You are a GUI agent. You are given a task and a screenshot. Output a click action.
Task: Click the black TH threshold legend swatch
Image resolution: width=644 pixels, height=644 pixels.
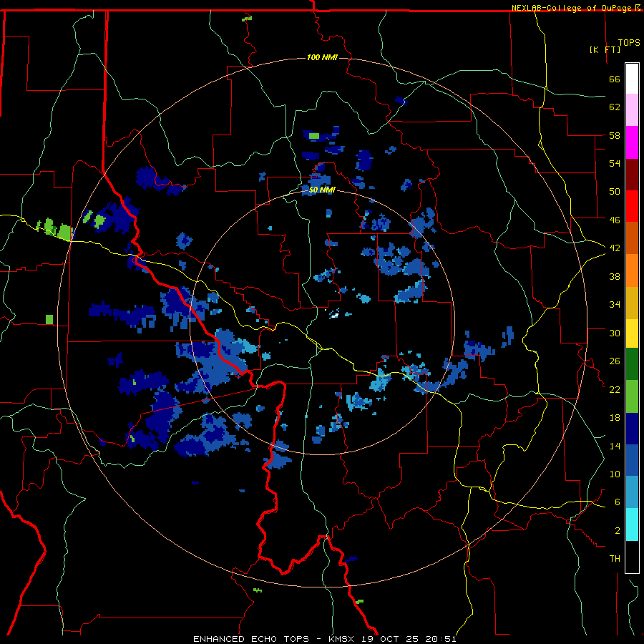click(x=632, y=557)
